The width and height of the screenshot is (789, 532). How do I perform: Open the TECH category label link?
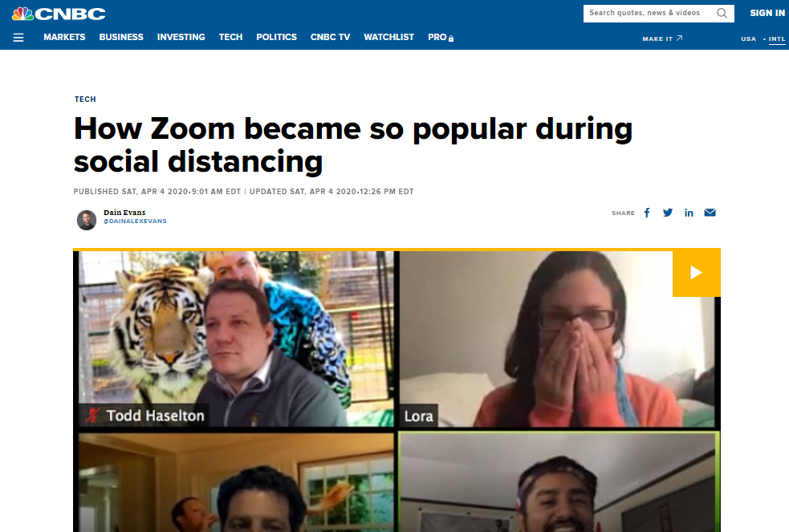point(85,99)
